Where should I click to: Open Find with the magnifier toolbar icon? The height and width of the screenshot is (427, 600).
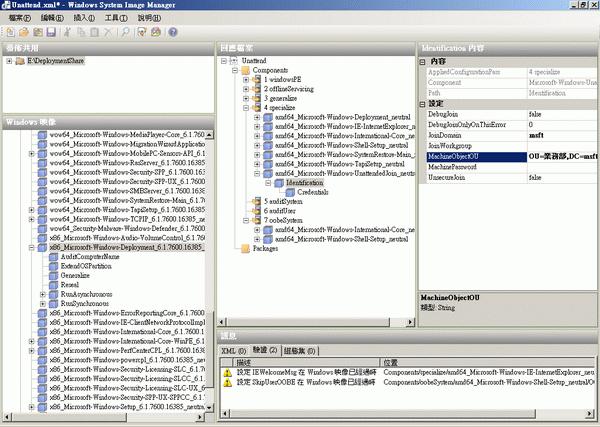(125, 33)
